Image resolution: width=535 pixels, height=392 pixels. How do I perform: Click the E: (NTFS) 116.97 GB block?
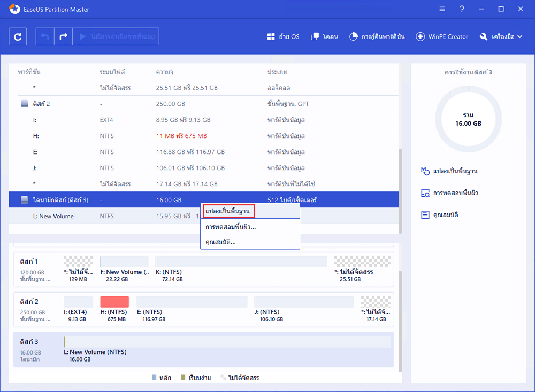[192, 302]
